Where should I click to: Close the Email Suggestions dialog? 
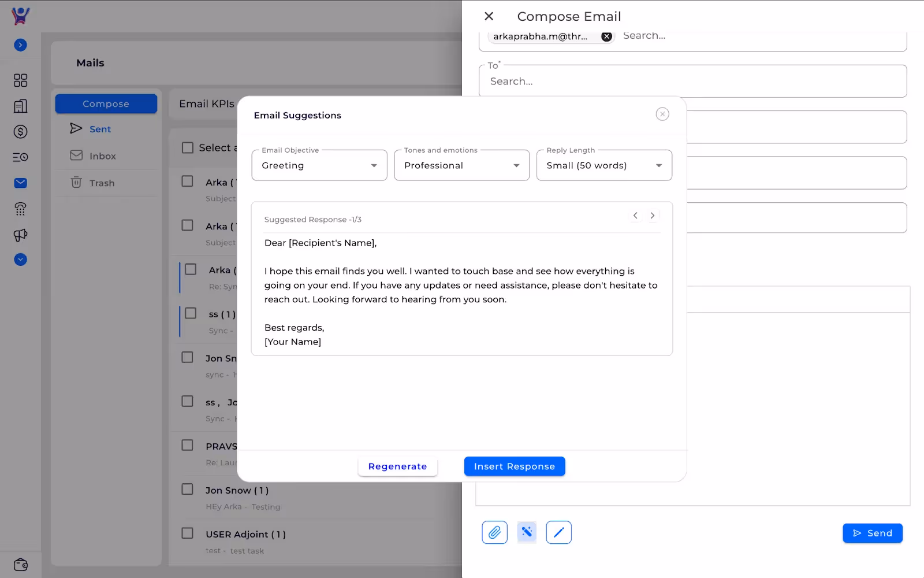click(662, 114)
